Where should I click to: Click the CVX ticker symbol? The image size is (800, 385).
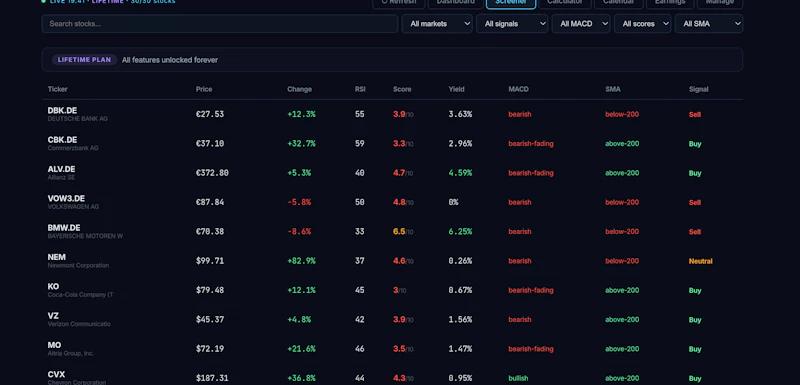click(x=56, y=375)
